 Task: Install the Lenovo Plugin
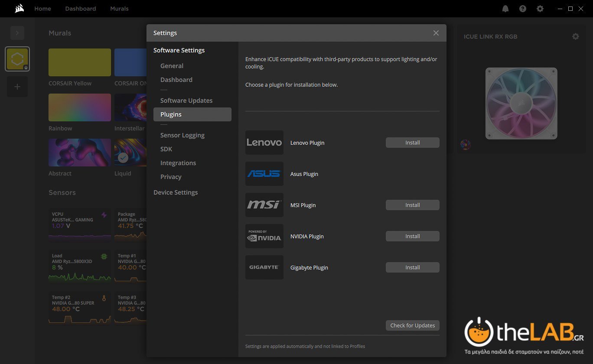(x=413, y=143)
